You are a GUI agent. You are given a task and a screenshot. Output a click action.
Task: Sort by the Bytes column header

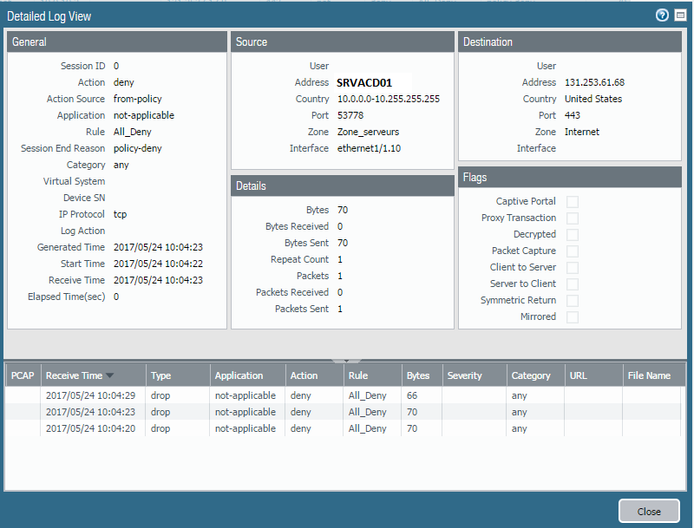click(418, 376)
